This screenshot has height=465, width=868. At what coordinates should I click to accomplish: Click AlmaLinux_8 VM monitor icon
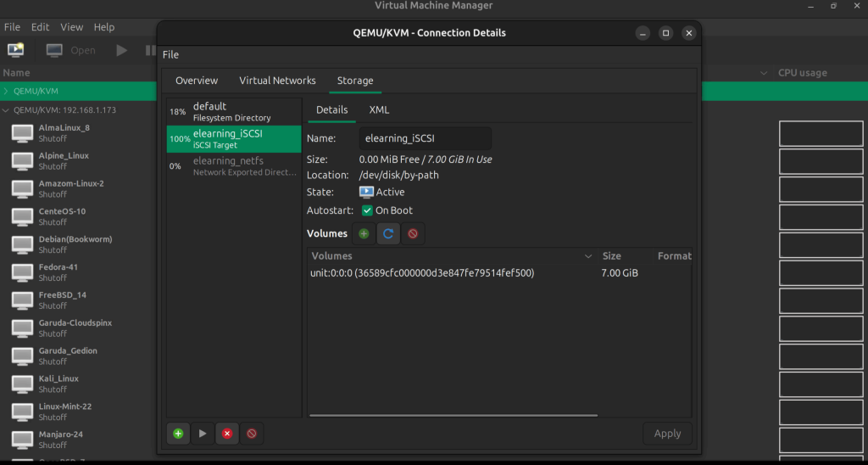pyautogui.click(x=23, y=133)
